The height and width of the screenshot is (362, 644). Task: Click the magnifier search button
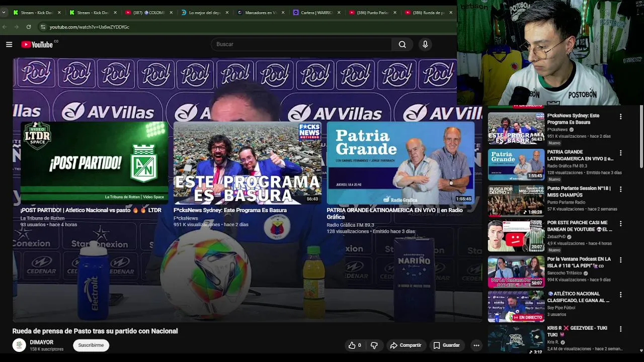point(402,44)
